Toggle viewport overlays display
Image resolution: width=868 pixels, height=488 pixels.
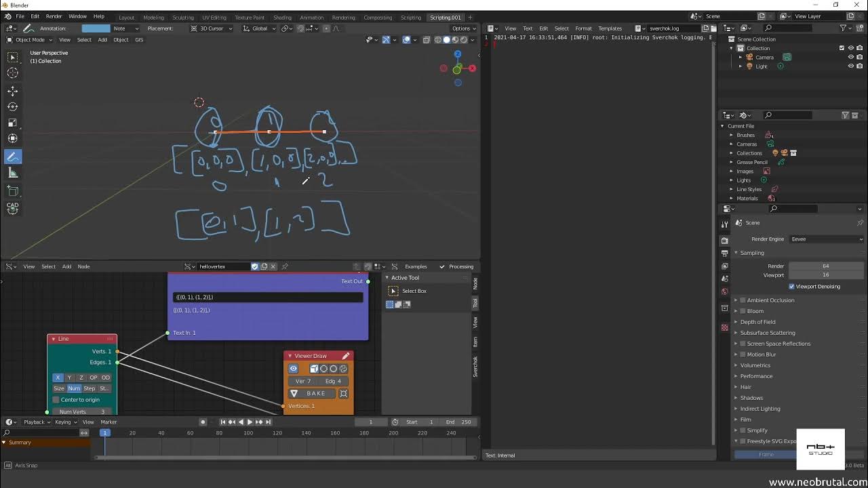406,40
